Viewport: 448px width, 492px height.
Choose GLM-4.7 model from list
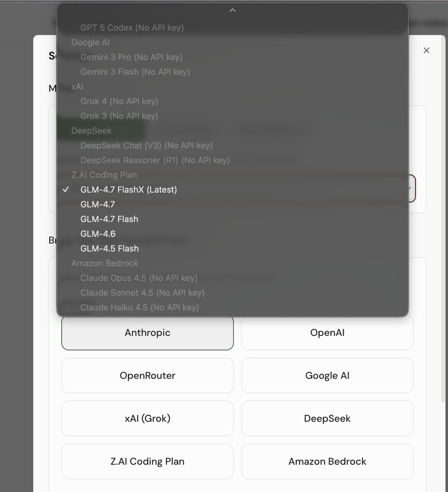(x=232, y=204)
